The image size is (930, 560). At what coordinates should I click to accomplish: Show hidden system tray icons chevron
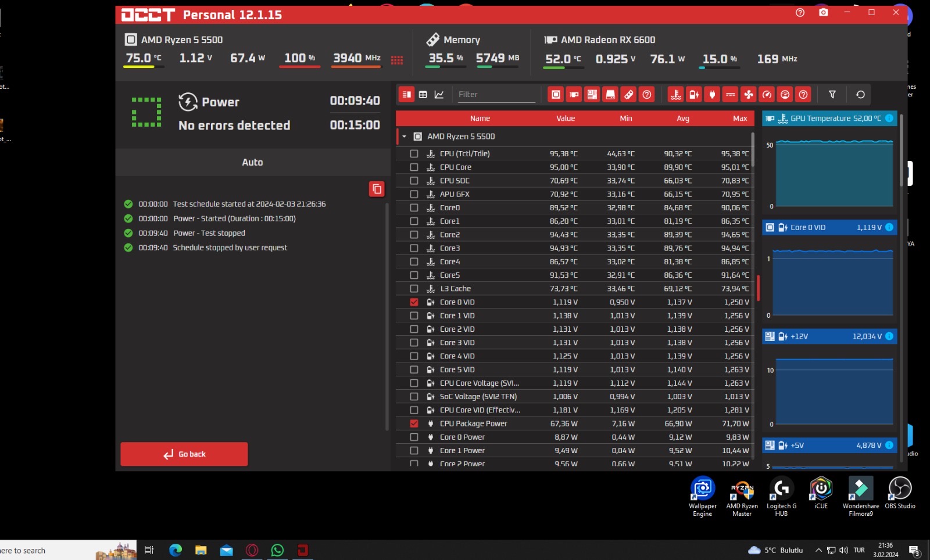pos(818,550)
